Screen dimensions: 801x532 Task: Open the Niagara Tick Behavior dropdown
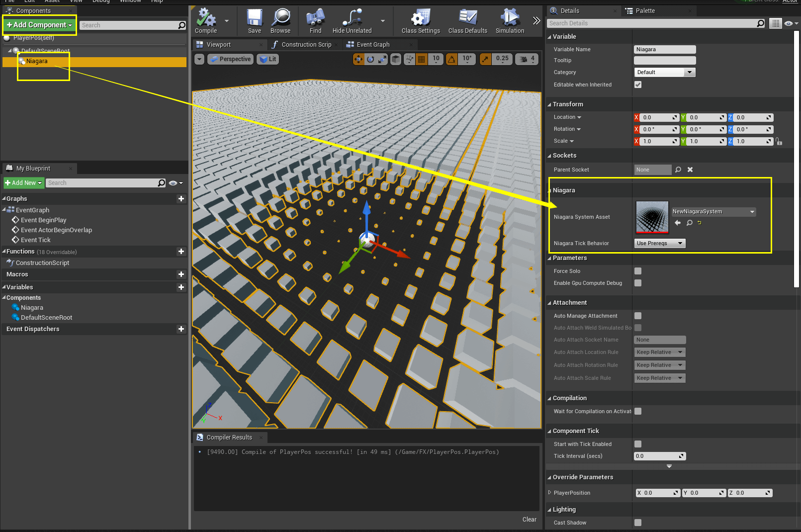(x=660, y=243)
